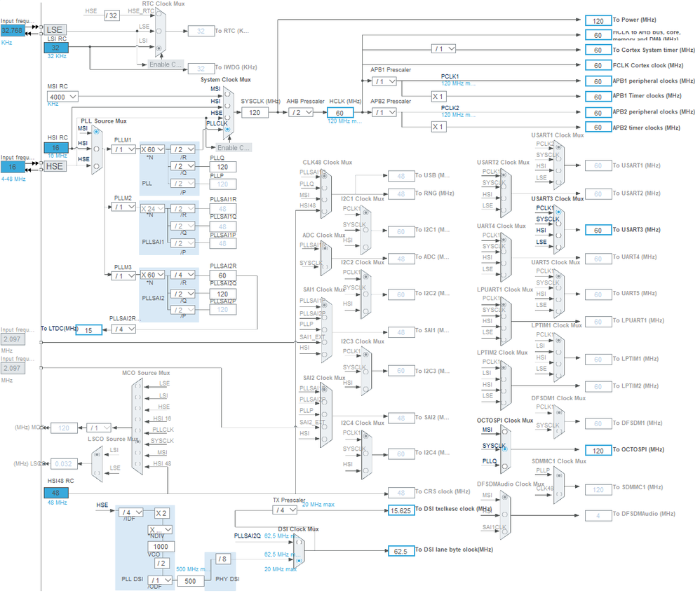Open the AHB Prescaler dropdown
Image resolution: width=700 pixels, height=593 pixels.
[301, 112]
